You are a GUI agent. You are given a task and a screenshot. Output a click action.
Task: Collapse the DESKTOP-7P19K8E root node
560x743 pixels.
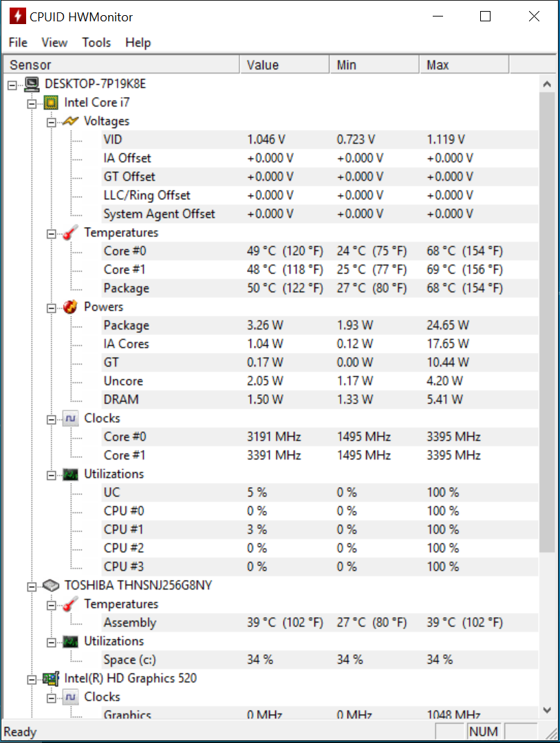(x=12, y=85)
